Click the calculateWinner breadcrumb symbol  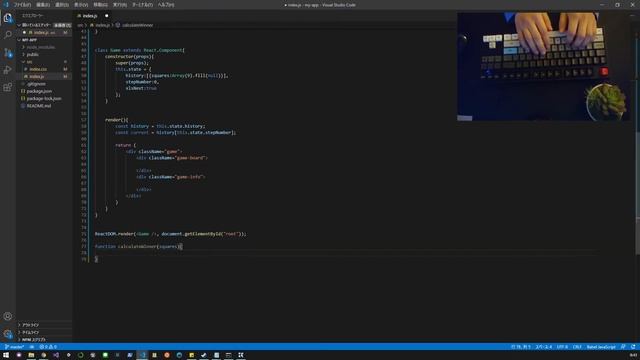[135, 25]
